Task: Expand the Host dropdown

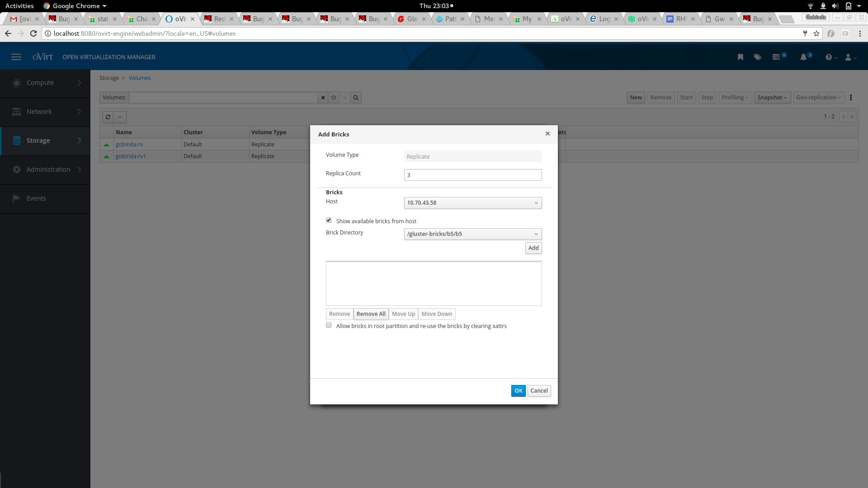Action: 472,203
